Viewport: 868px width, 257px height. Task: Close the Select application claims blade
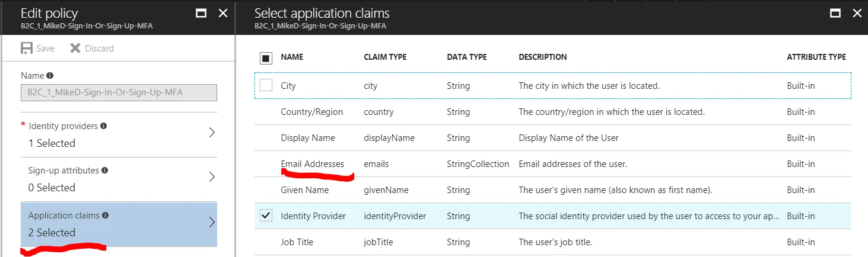pos(857,13)
